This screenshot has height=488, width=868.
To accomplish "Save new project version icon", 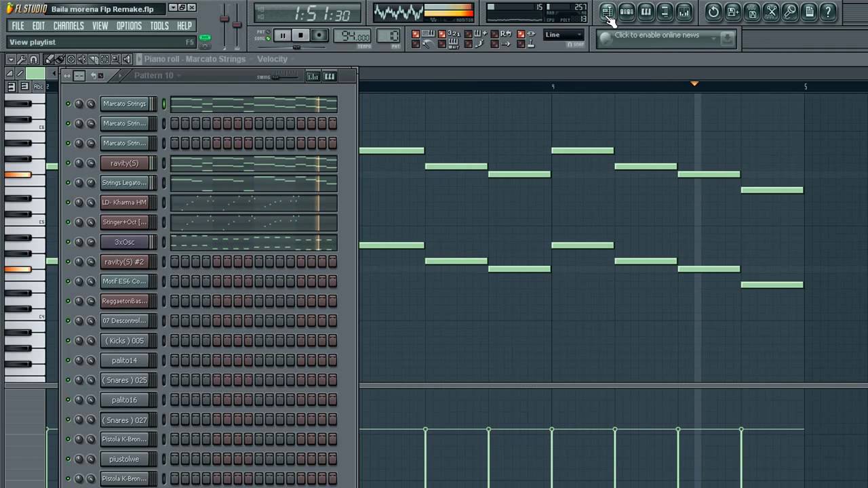I will 732,12.
